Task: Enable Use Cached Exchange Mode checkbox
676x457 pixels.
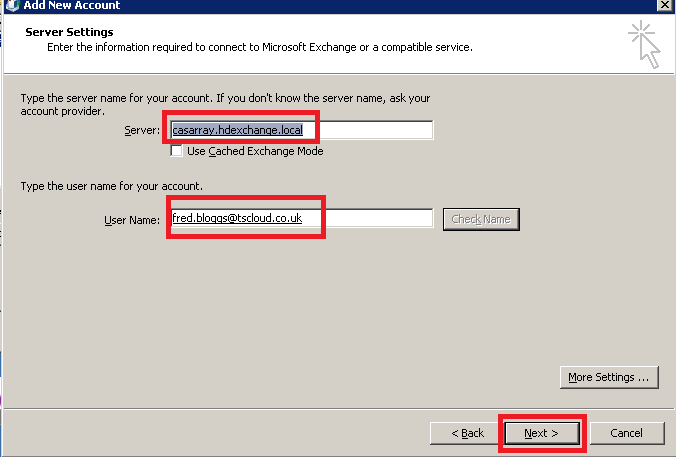Action: tap(176, 151)
